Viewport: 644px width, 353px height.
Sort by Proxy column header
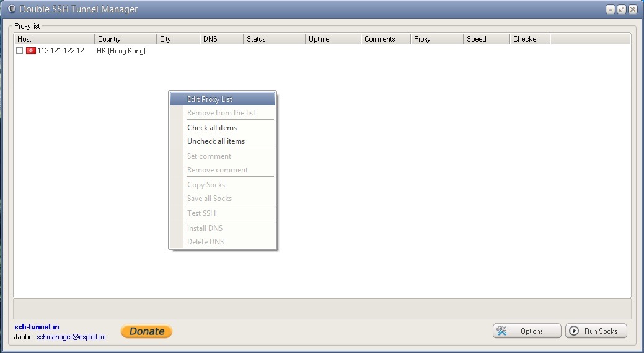point(437,38)
